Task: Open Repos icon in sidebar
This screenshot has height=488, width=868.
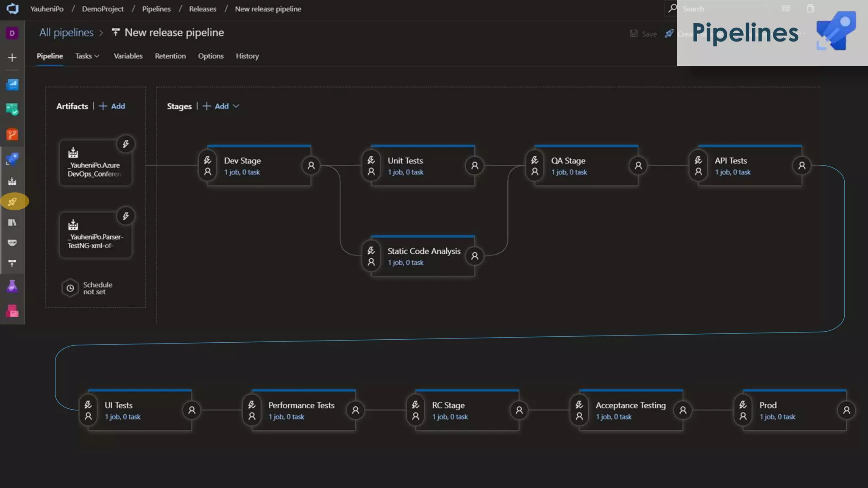Action: [x=12, y=135]
